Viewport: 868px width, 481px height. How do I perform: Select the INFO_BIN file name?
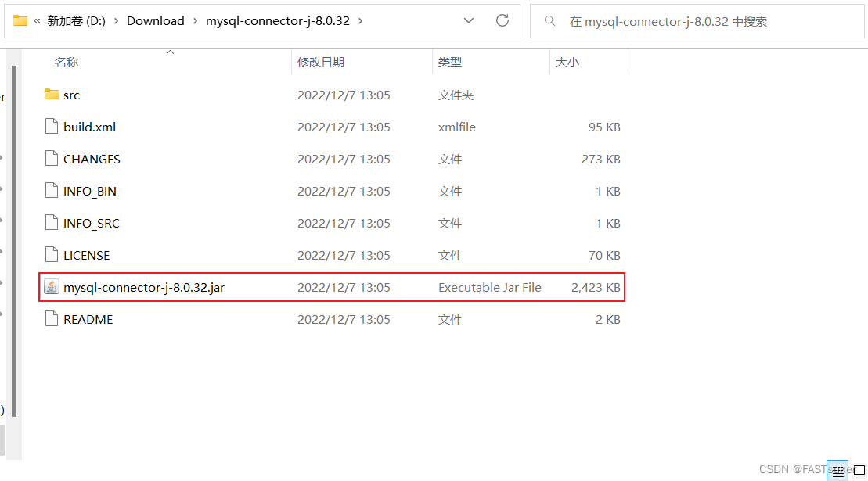tap(90, 192)
